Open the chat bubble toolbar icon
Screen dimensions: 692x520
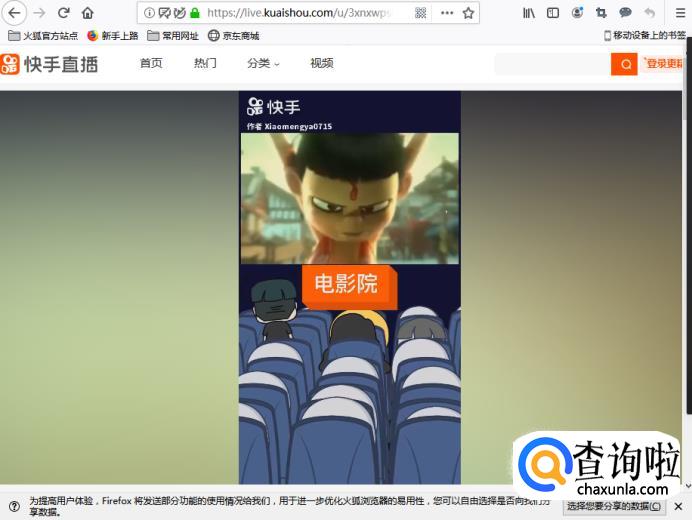625,13
